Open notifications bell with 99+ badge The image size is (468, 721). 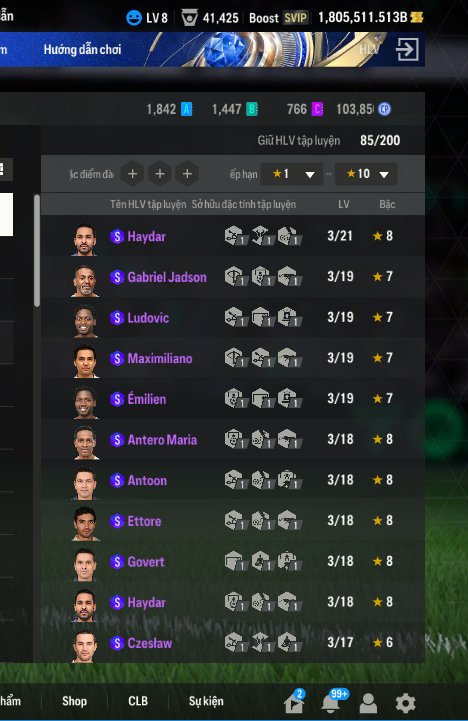pos(330,703)
